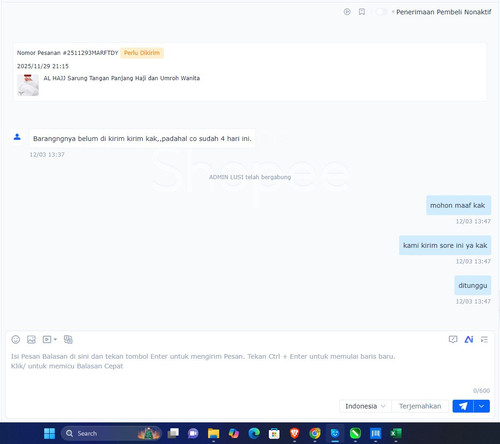Open the product/order share icon

pyautogui.click(x=68, y=339)
